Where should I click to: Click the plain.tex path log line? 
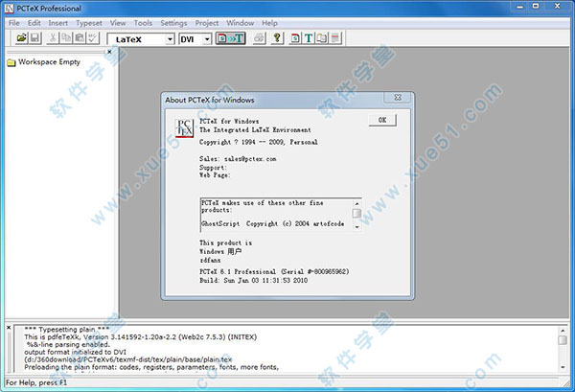tap(128, 359)
